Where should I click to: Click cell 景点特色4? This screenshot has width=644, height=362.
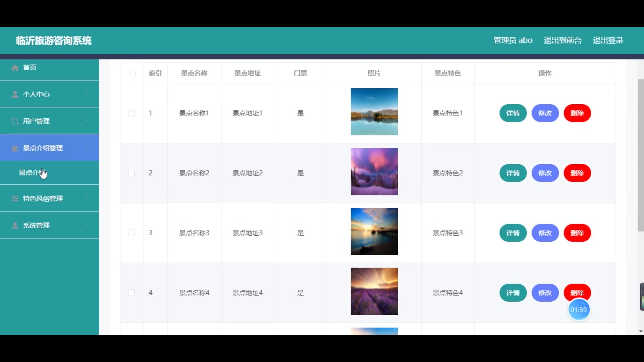448,293
